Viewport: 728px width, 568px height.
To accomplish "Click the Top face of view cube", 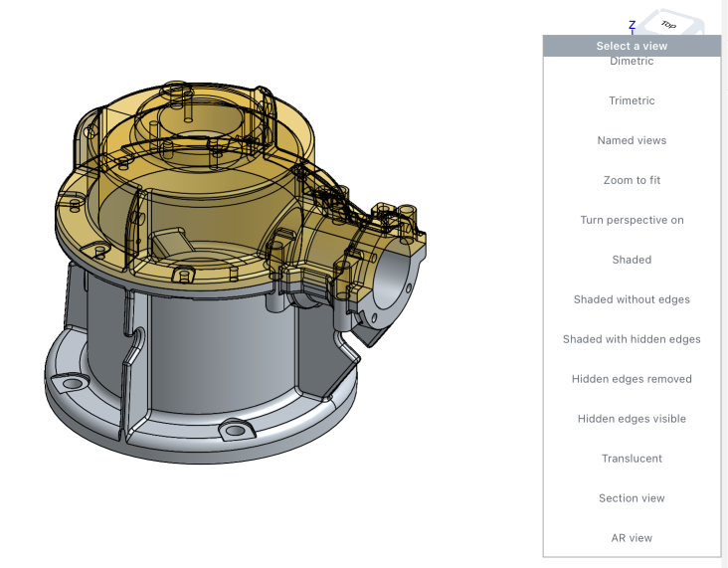I will [x=670, y=24].
